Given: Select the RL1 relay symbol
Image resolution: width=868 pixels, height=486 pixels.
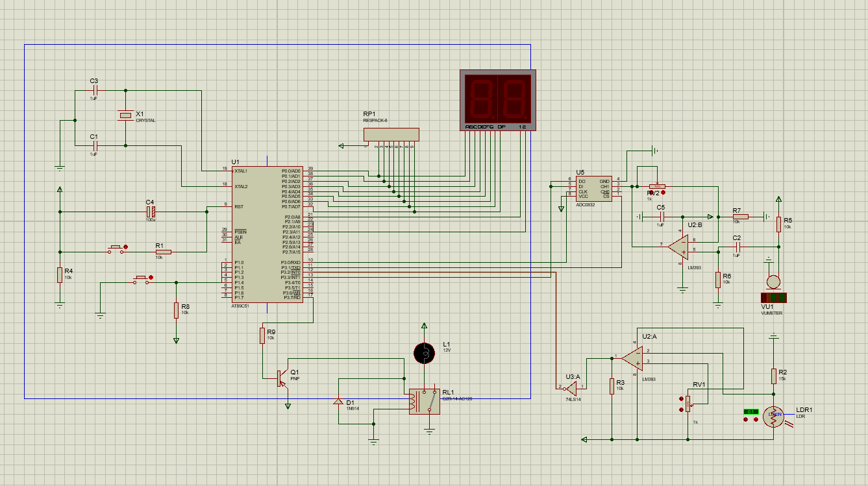Looking at the screenshot, I should pos(425,402).
